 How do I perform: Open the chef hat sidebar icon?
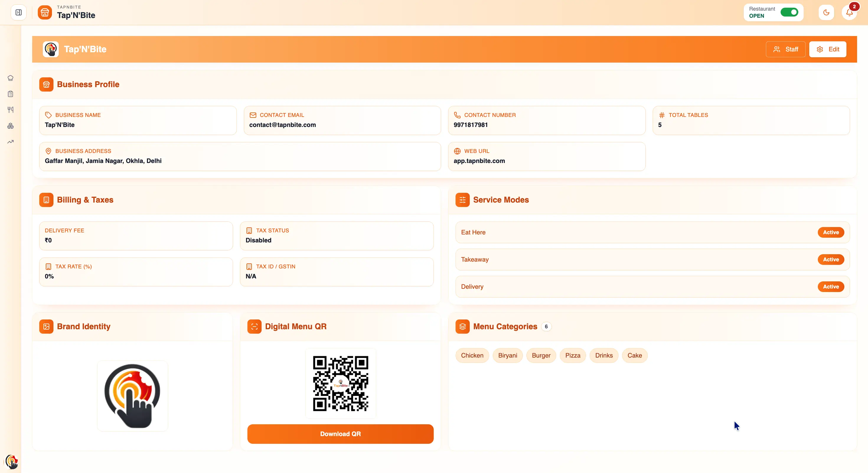pyautogui.click(x=10, y=78)
